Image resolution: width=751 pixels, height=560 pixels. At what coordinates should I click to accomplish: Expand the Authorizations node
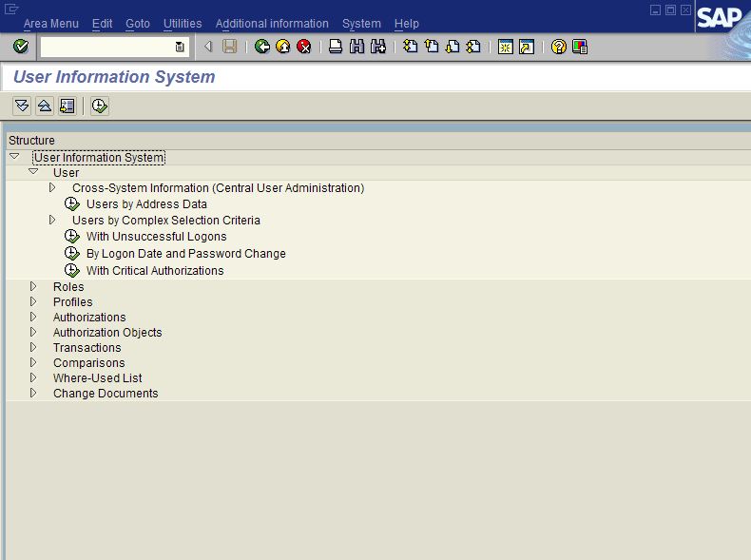(33, 318)
